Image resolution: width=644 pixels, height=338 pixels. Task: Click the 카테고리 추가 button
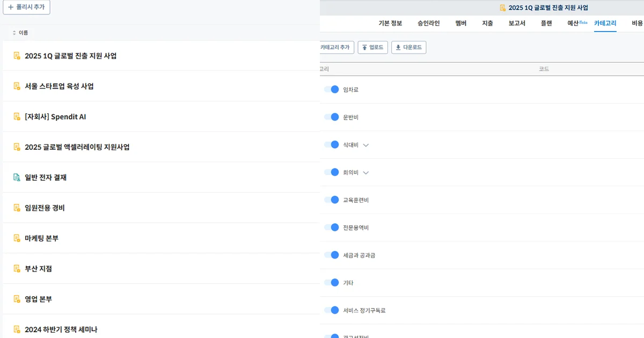[x=336, y=47]
